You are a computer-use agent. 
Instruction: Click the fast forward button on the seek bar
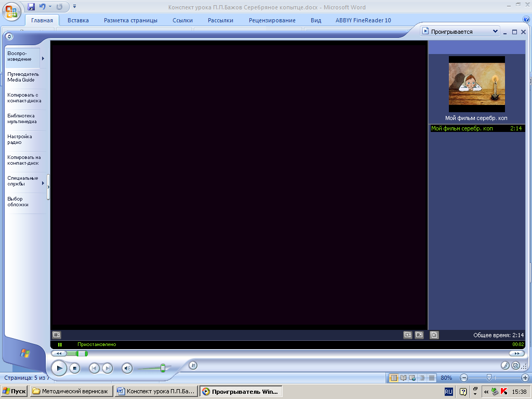[517, 353]
